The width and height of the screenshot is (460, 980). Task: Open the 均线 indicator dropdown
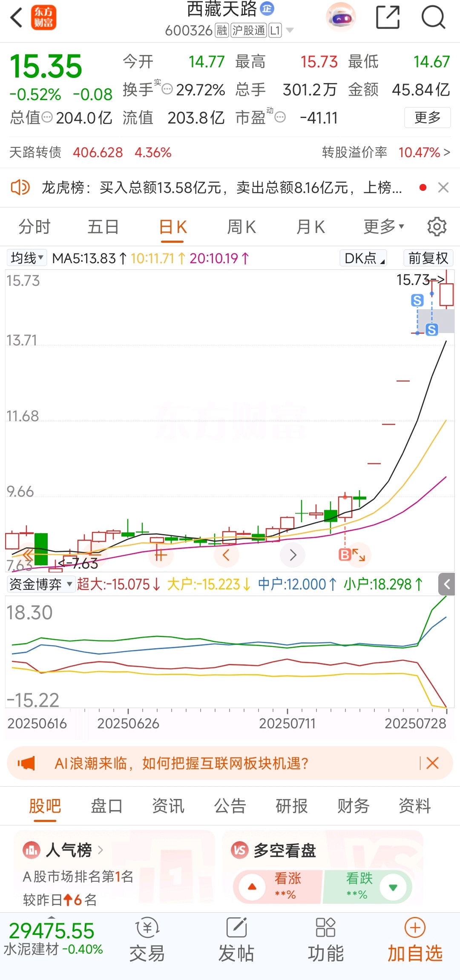[x=26, y=258]
